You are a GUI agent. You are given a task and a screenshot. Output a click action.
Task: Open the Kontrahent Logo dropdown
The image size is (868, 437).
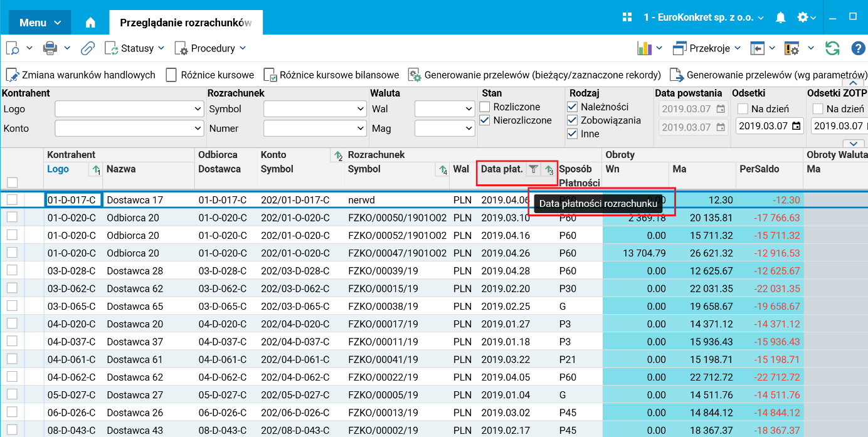(129, 109)
